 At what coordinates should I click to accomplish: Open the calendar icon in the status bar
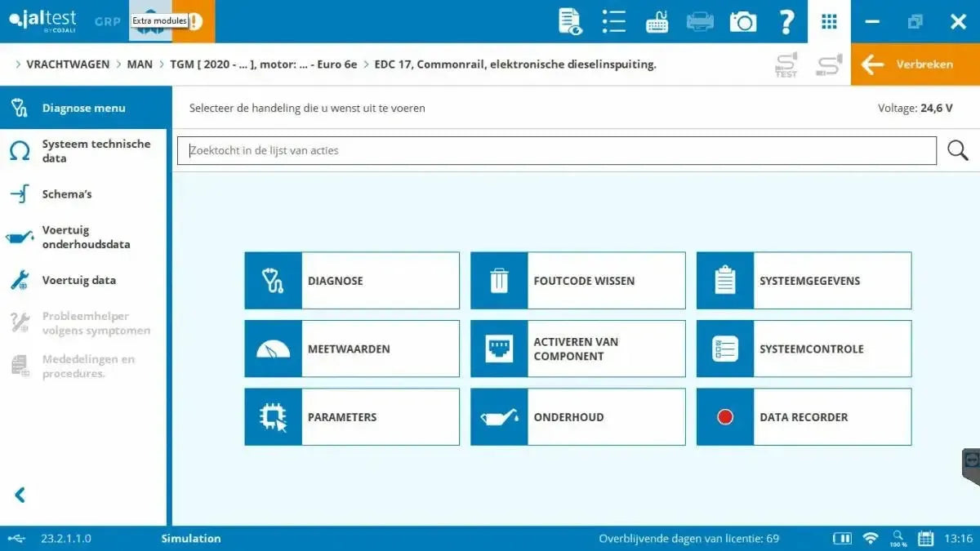coord(925,538)
